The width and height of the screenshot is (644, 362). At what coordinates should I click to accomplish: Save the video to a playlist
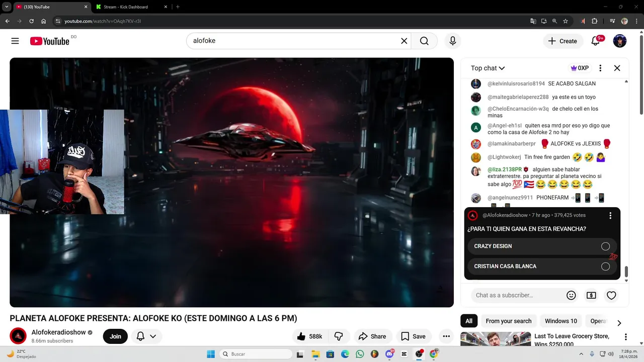tap(413, 336)
